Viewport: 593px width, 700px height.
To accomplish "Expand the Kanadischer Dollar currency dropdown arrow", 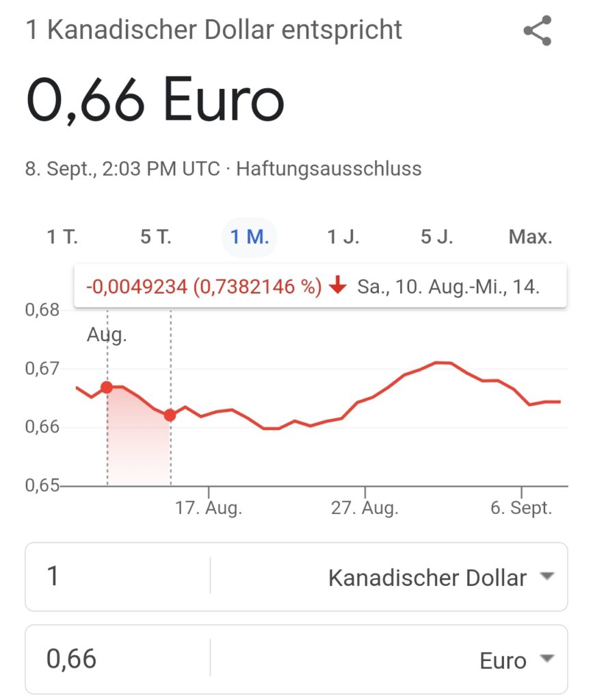I will point(547,576).
